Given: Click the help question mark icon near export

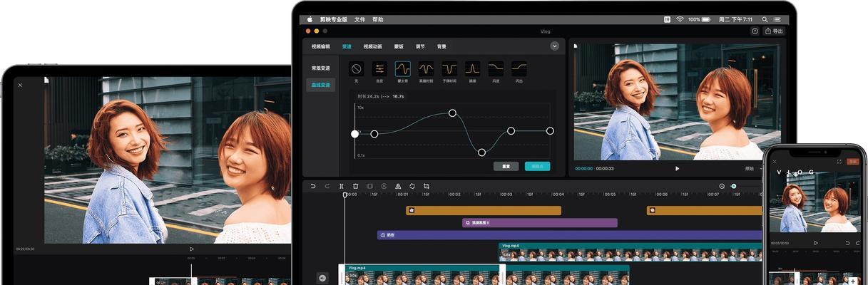Looking at the screenshot, I should 755,31.
